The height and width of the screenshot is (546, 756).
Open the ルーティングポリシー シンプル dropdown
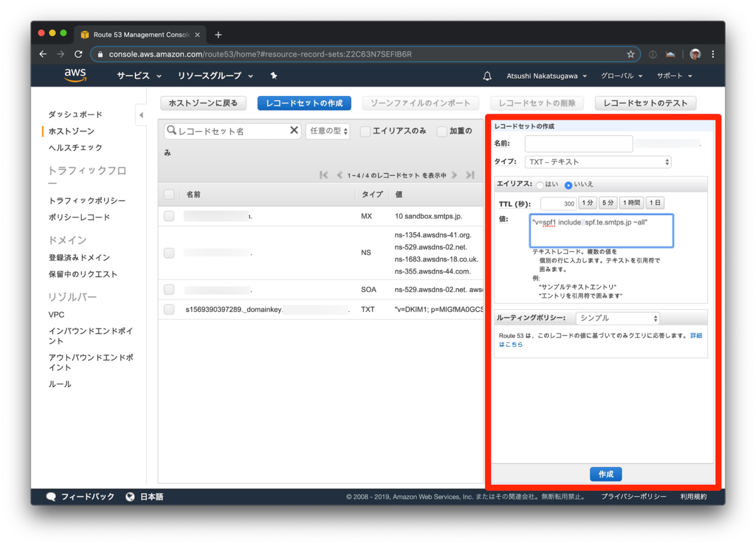(617, 318)
